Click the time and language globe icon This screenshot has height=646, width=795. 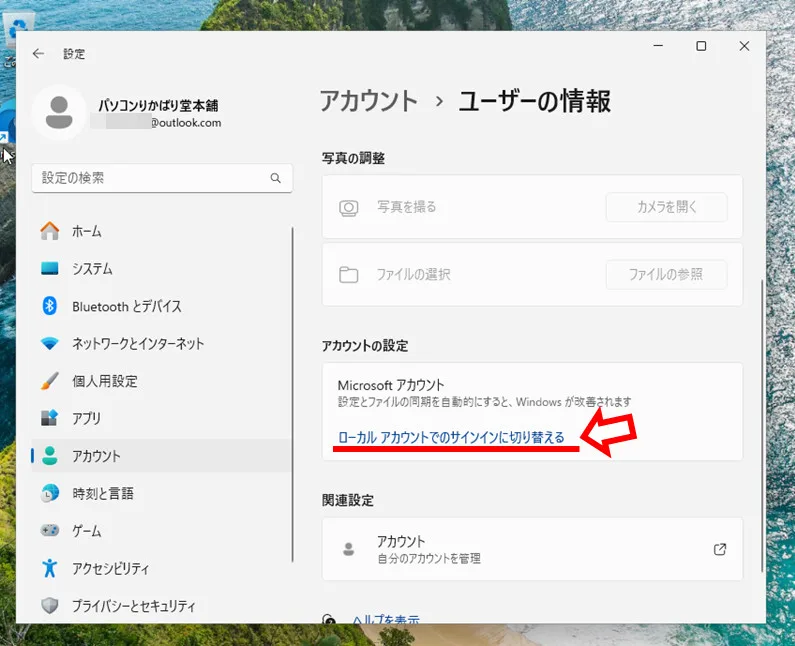50,493
